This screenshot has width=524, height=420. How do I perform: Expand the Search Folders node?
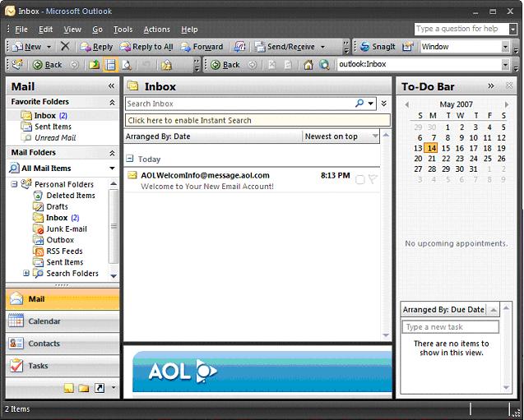(26, 273)
